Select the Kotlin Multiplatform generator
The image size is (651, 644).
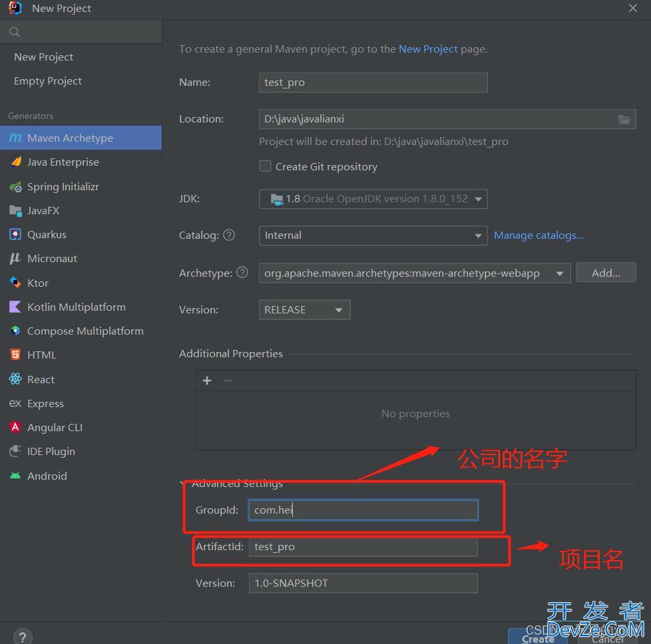pyautogui.click(x=81, y=307)
